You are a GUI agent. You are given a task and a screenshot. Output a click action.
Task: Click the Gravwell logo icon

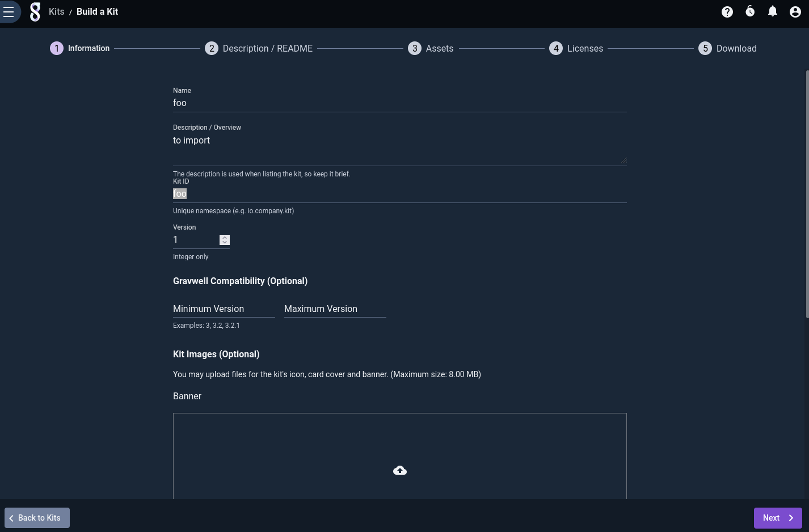point(35,12)
